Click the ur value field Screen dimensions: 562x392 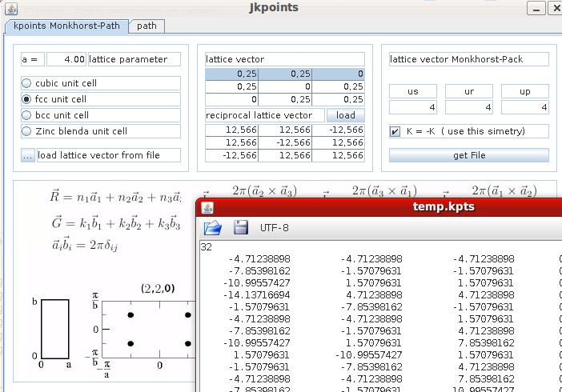coord(468,107)
